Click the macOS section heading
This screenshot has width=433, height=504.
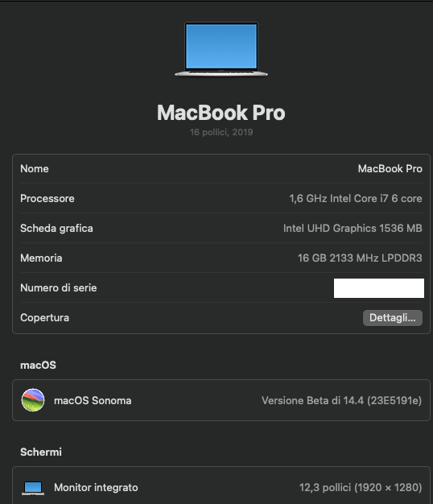point(38,366)
